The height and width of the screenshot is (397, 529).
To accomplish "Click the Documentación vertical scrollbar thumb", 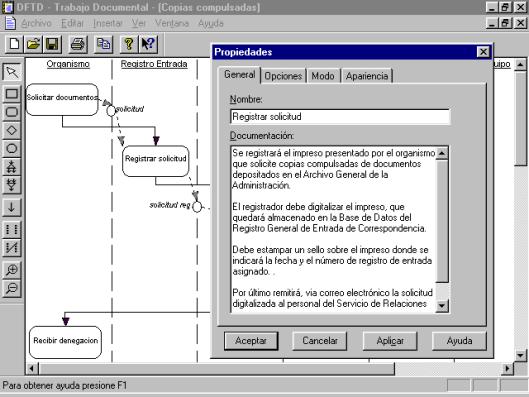I will (442, 221).
